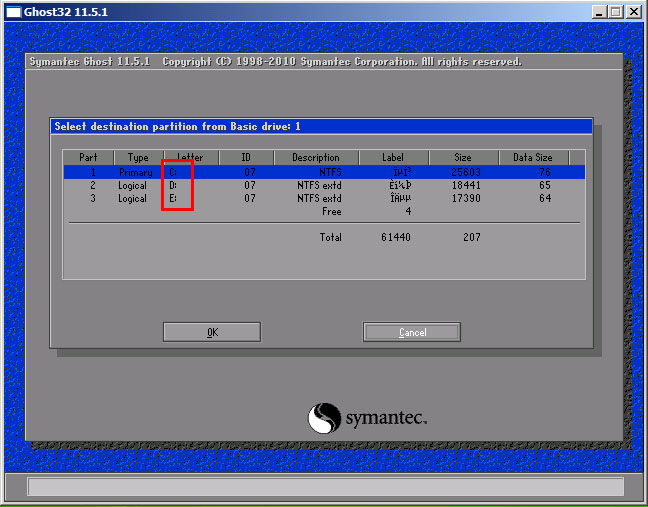This screenshot has height=507, width=648.
Task: Click the Symantec logo emblem
Action: point(324,418)
